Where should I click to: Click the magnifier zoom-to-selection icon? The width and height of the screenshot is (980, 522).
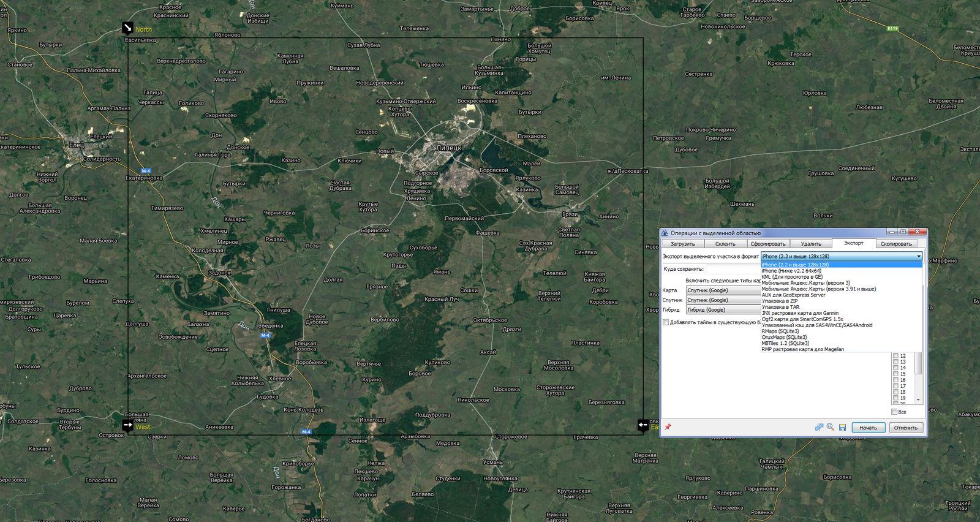830,427
